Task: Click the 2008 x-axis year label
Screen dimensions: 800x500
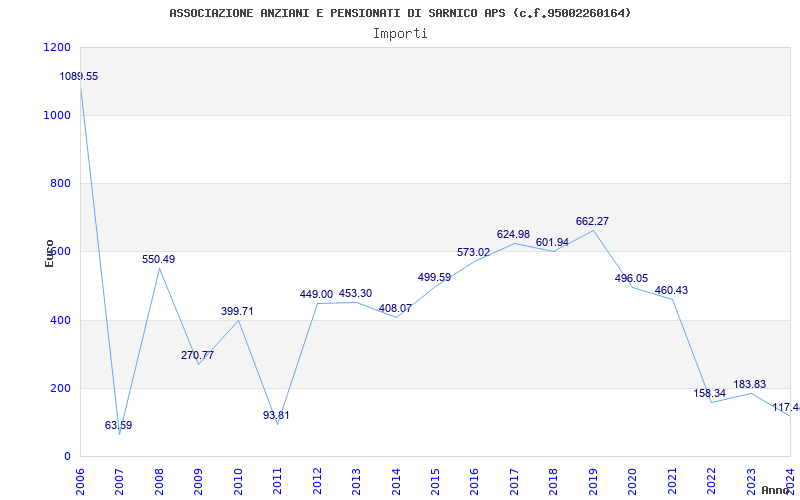Action: [x=159, y=482]
